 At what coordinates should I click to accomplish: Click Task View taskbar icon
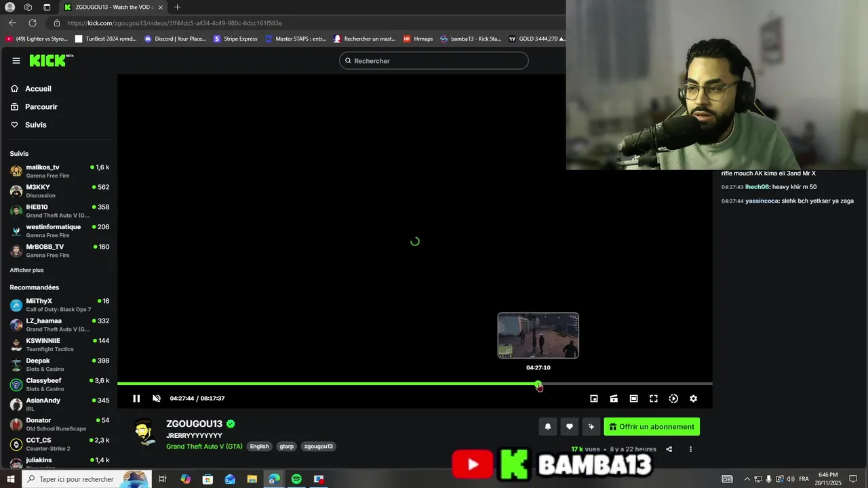click(x=163, y=479)
